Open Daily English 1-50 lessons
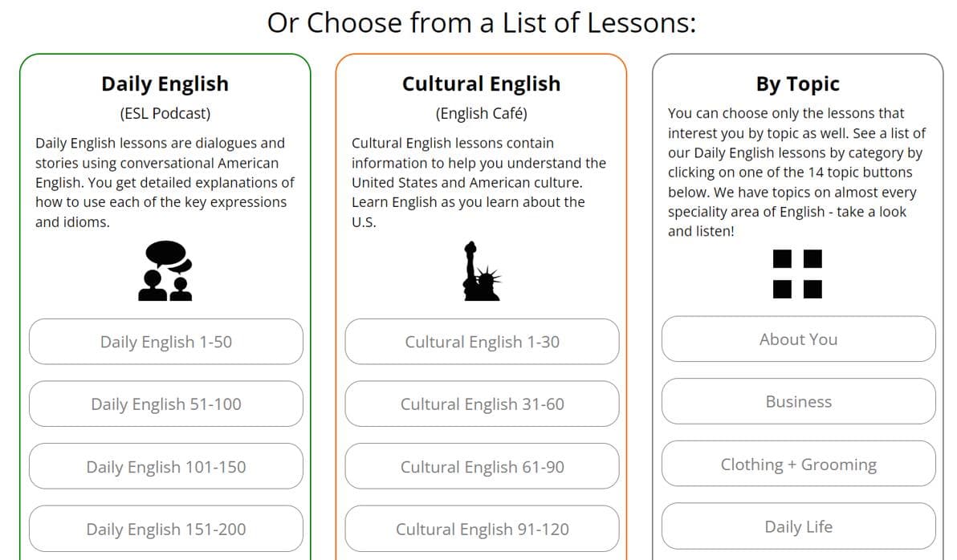 [x=166, y=342]
